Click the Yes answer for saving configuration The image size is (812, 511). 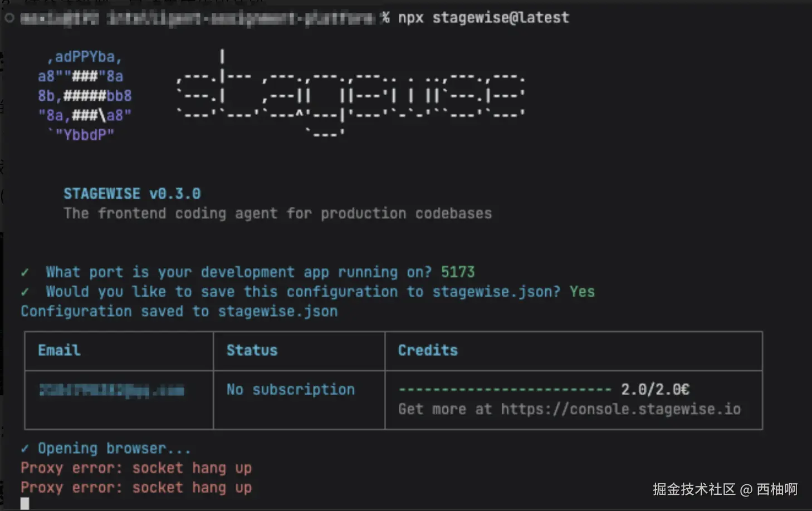[581, 292]
